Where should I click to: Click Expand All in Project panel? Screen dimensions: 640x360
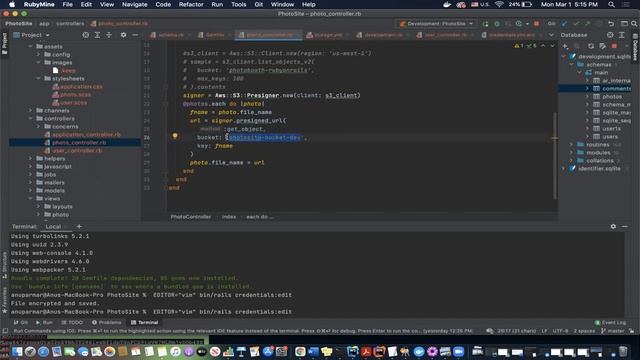pos(98,35)
